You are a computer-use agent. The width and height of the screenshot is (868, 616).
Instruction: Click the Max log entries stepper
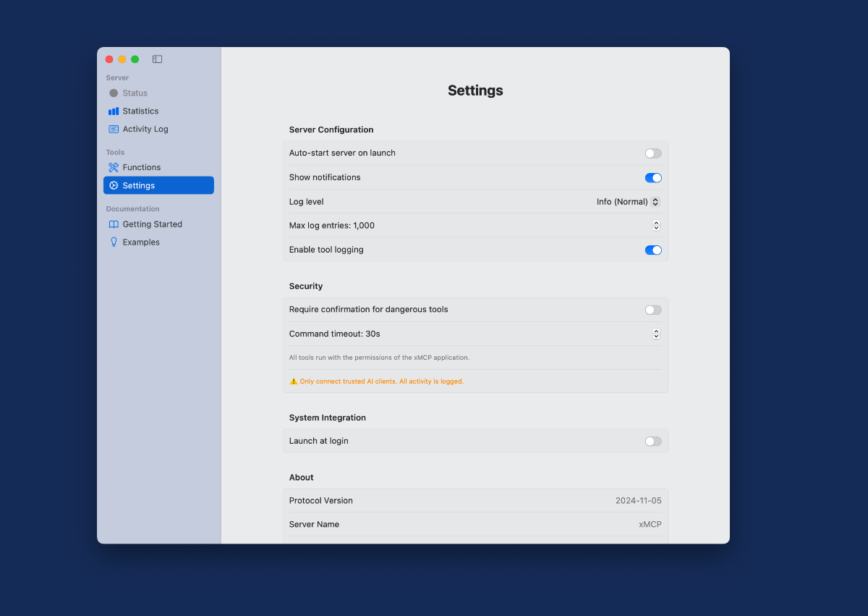click(x=656, y=226)
